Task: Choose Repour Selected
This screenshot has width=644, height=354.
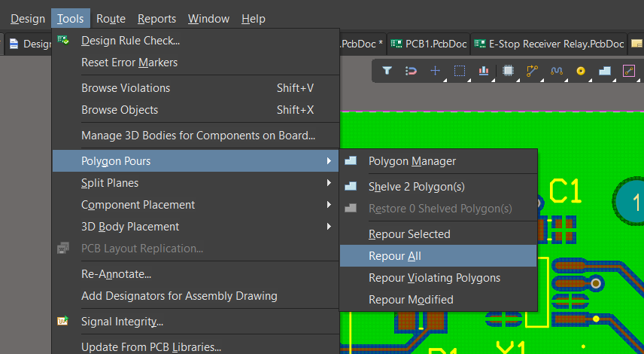Action: (438, 234)
